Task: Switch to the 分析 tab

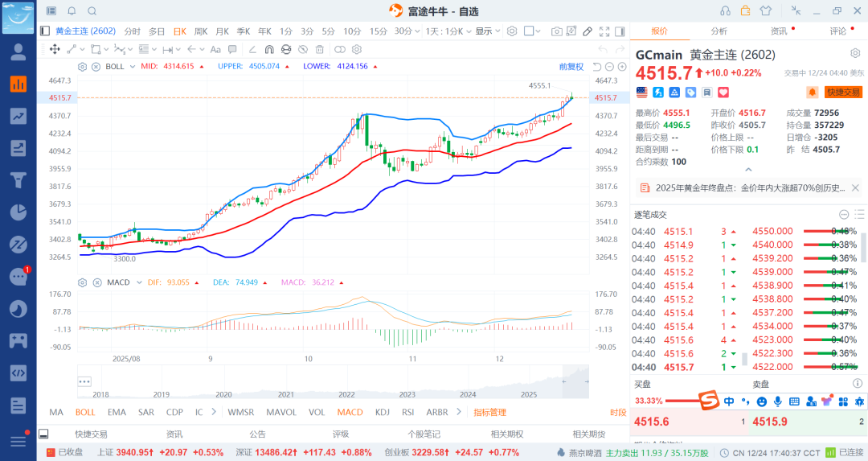Action: pos(719,31)
